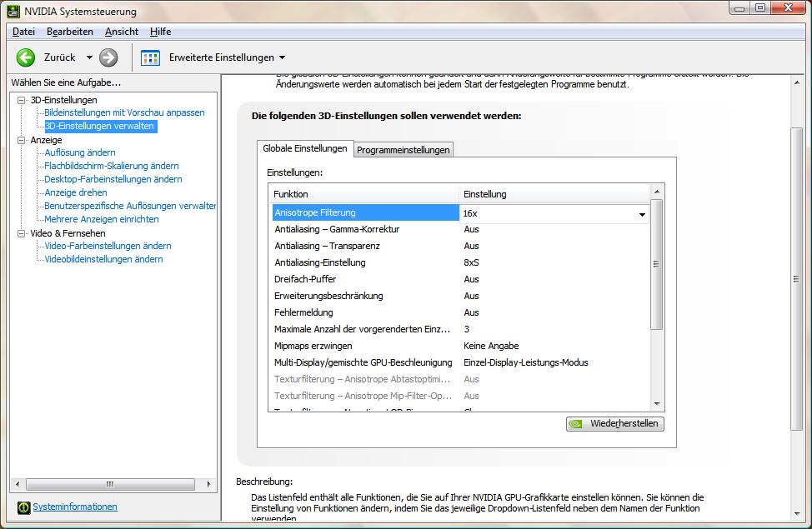Click the grey forward arrow icon
Image resolution: width=812 pixels, height=529 pixels.
click(108, 57)
